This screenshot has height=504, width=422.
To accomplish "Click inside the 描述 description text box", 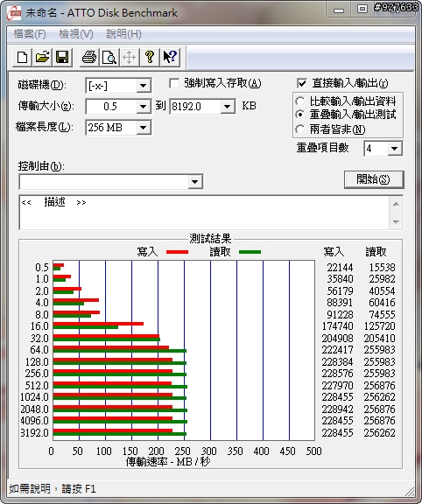I will [204, 212].
